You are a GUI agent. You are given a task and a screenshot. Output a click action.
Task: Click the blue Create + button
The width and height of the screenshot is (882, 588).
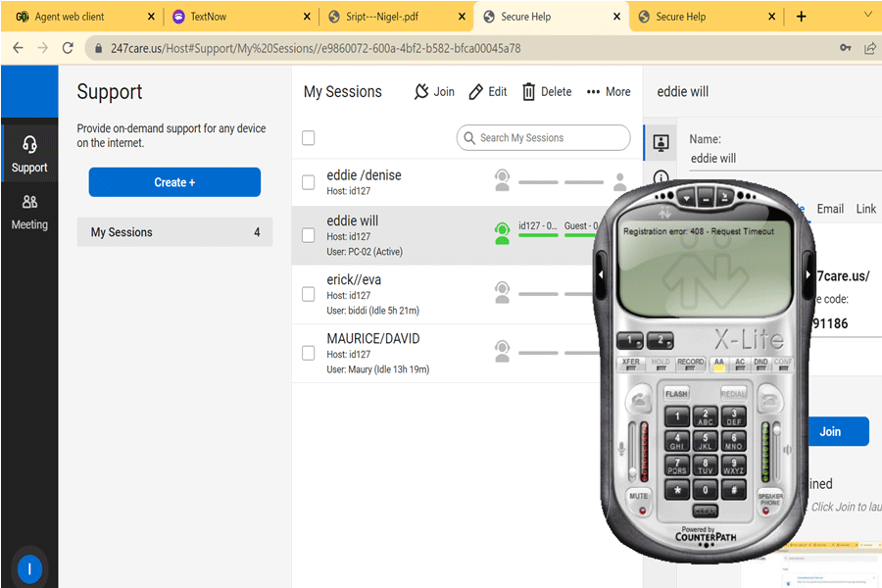click(174, 182)
